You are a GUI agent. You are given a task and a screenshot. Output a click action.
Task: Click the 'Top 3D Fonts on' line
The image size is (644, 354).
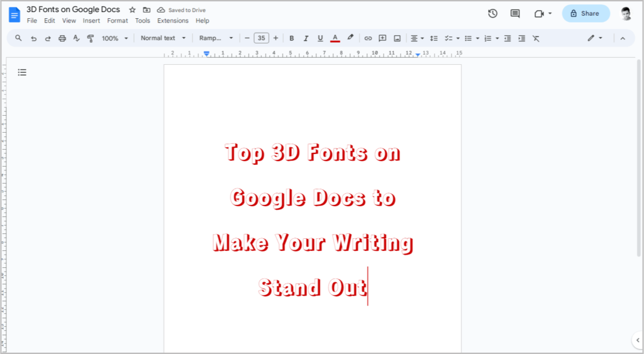pos(312,153)
